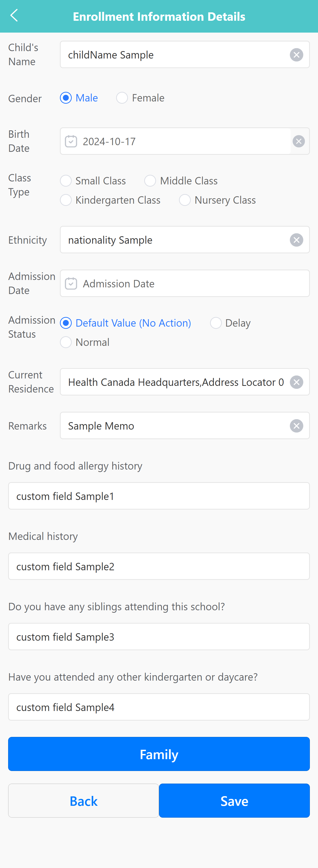Set Admission Status to Delay
The height and width of the screenshot is (868, 318).
pyautogui.click(x=216, y=323)
